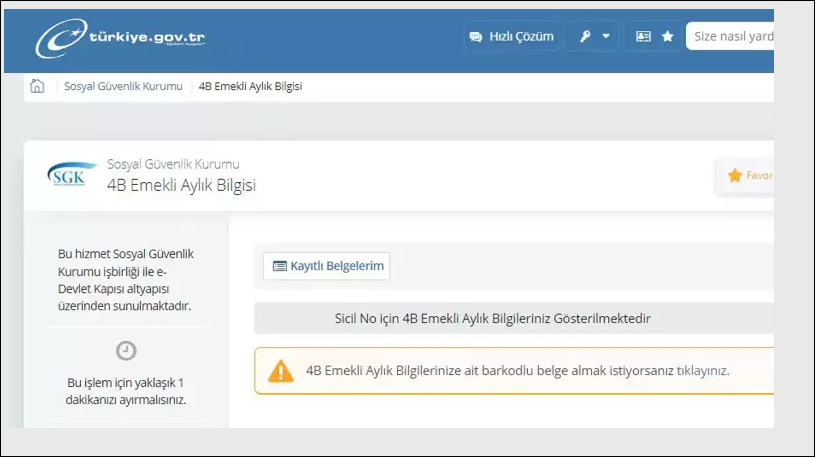This screenshot has height=457, width=815.
Task: Click the türkiye.gov.tr logo
Action: pos(121,39)
